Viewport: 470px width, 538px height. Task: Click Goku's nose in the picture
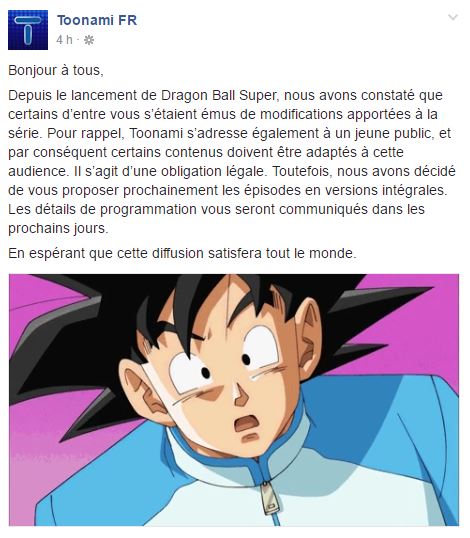click(240, 395)
